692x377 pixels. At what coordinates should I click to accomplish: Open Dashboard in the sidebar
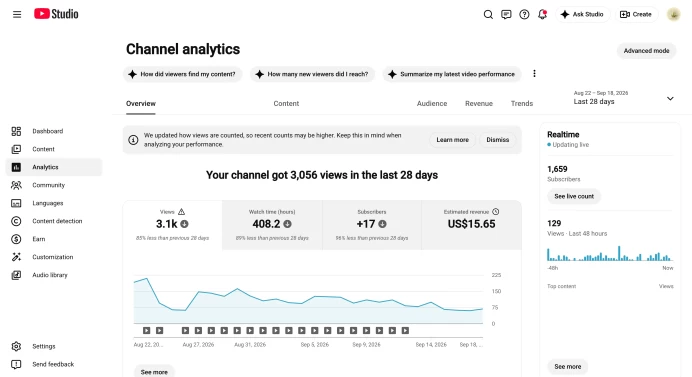tap(54, 131)
